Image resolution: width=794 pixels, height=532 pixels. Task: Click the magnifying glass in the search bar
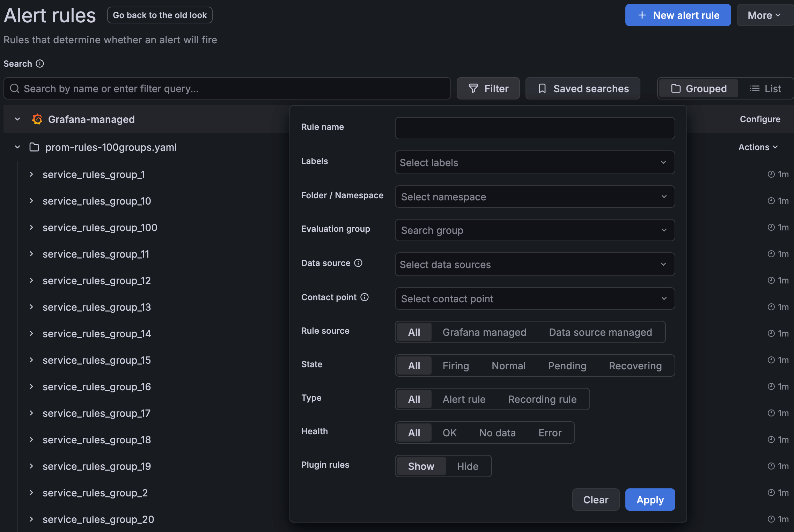14,88
